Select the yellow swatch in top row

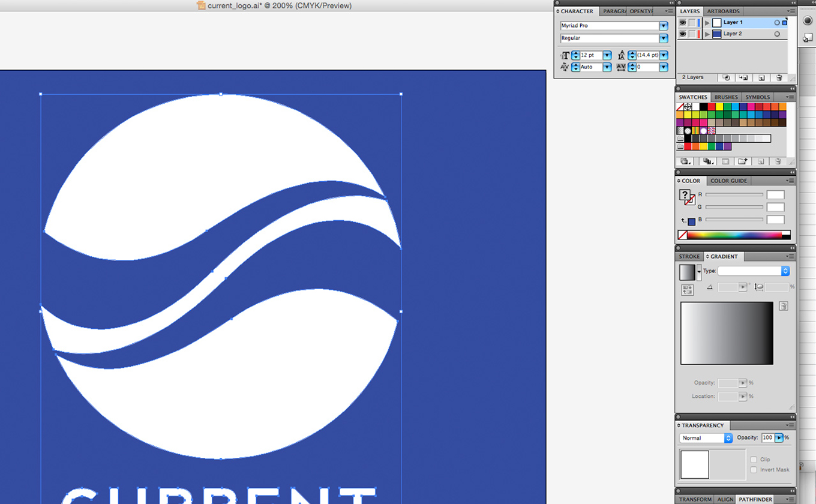(x=719, y=107)
